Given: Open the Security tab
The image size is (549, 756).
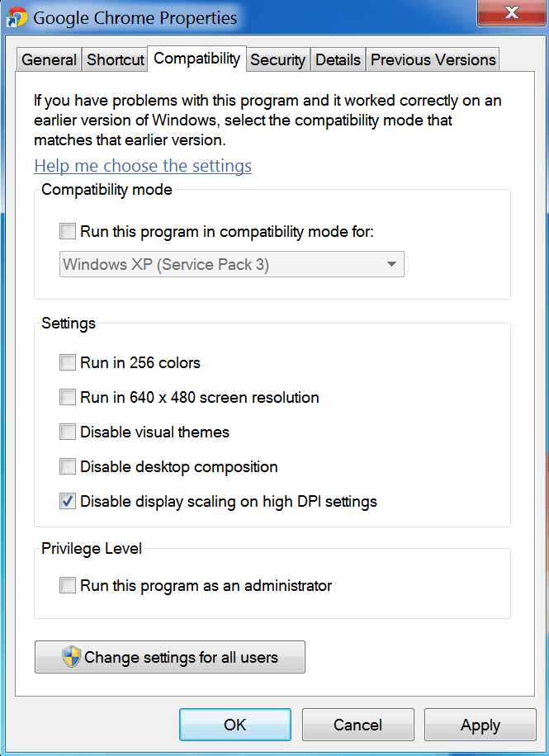Looking at the screenshot, I should click(278, 59).
